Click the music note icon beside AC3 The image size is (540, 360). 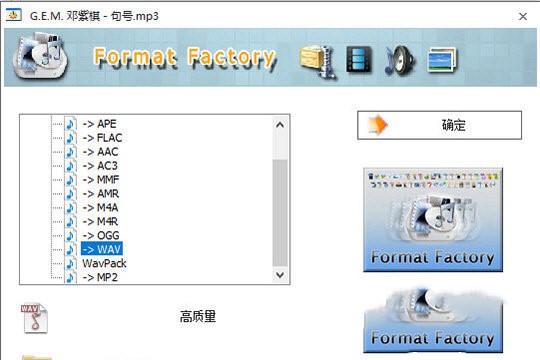click(71, 166)
